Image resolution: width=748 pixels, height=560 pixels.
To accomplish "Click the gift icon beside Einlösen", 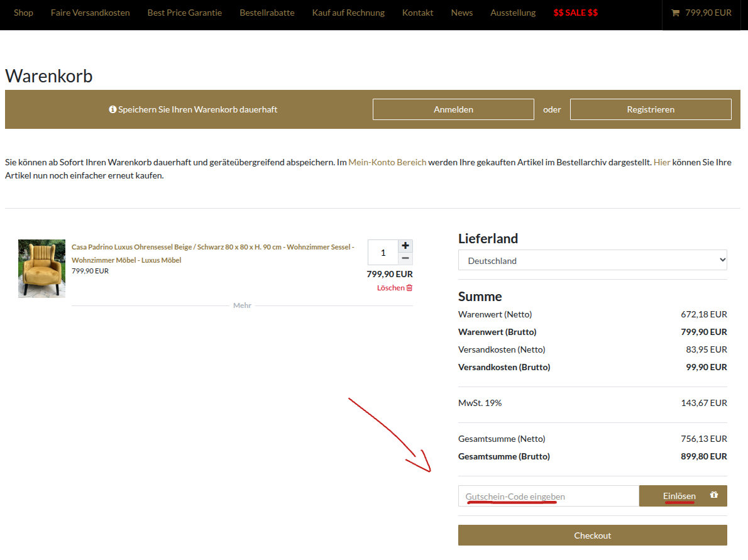I will coord(713,495).
